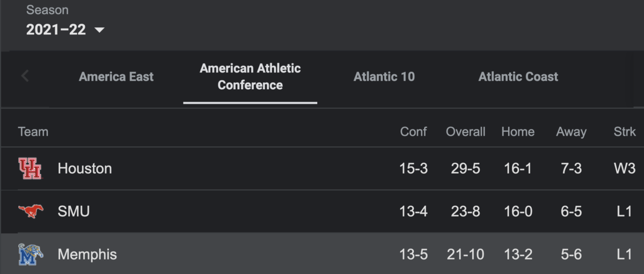Click the Memphis Tigers logo
The image size is (644, 274).
click(31, 254)
